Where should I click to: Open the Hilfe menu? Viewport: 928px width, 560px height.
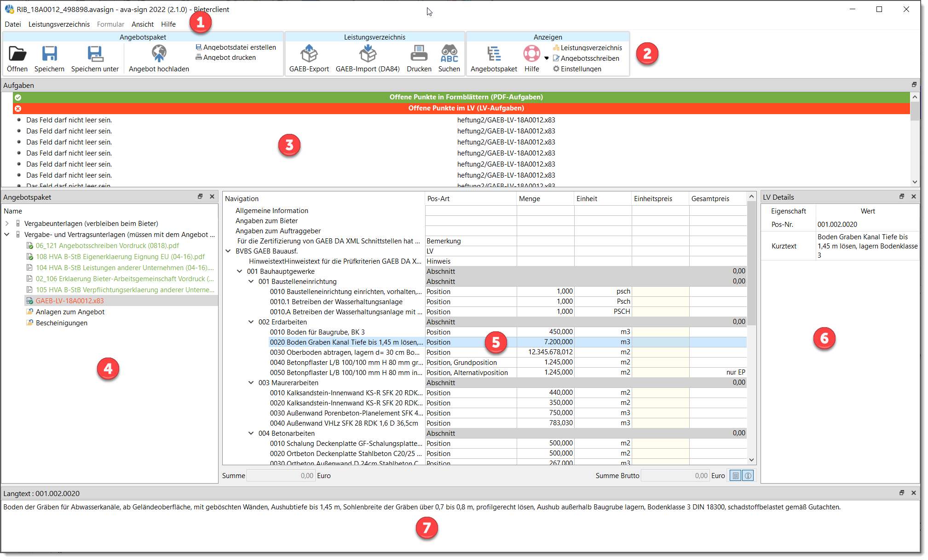point(168,24)
